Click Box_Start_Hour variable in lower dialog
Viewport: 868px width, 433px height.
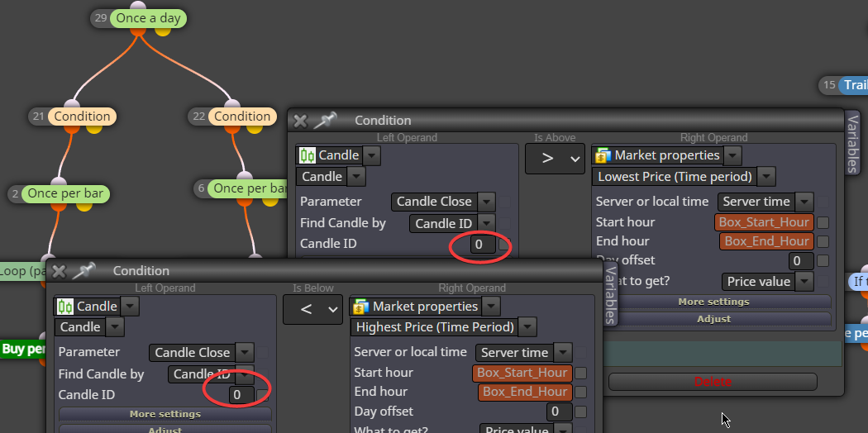pyautogui.click(x=522, y=373)
